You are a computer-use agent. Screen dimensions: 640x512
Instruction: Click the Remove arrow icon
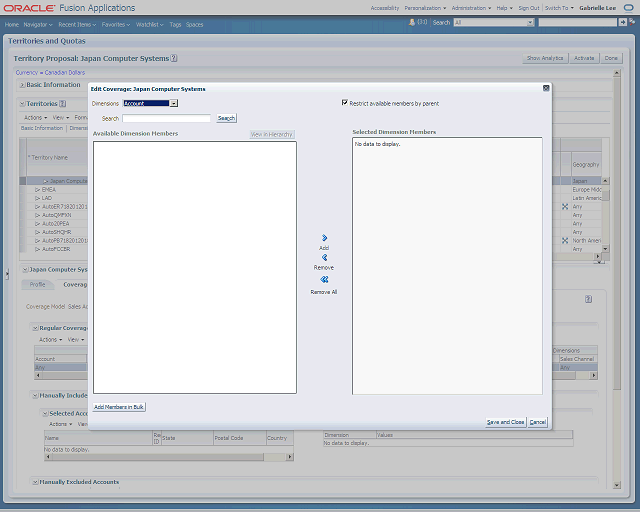click(324, 257)
